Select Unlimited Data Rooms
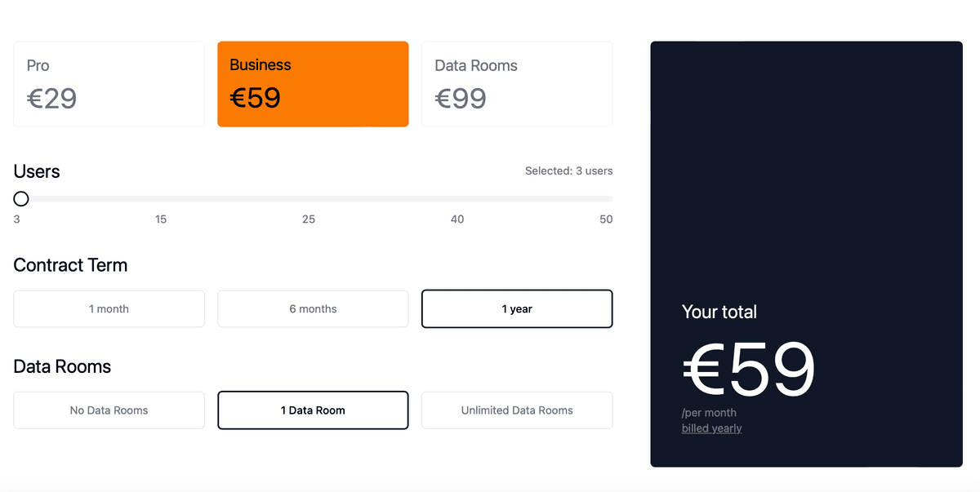This screenshot has height=492, width=980. tap(516, 410)
